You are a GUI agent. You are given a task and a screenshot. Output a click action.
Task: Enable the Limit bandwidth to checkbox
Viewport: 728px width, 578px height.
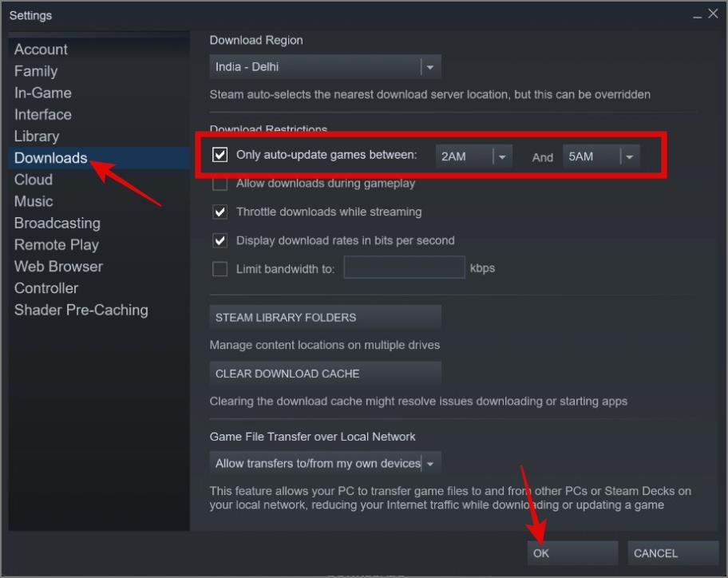pos(220,269)
